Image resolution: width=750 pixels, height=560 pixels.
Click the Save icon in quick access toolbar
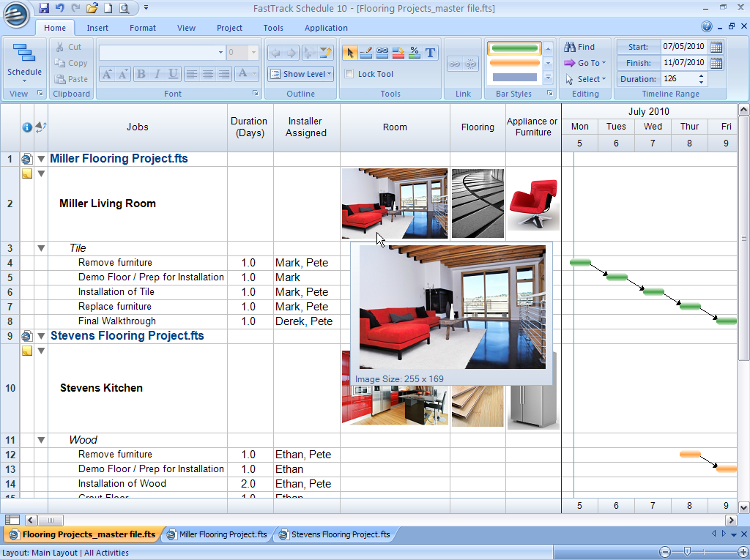44,8
